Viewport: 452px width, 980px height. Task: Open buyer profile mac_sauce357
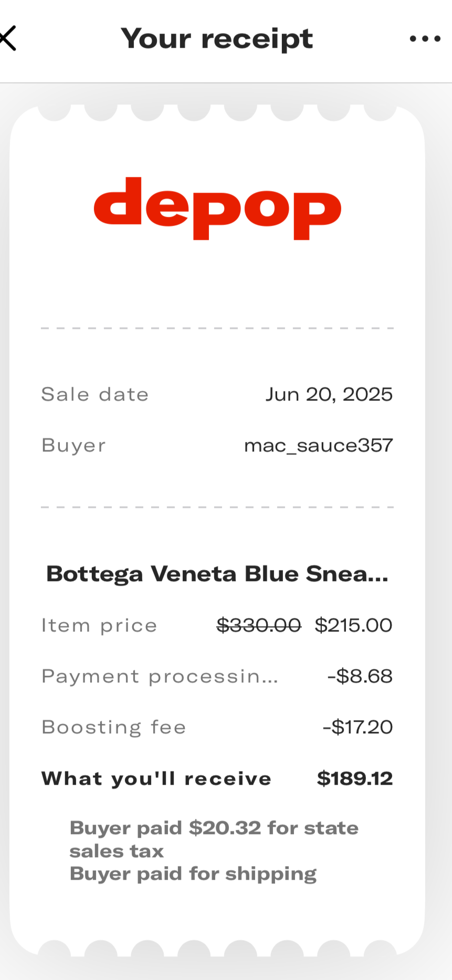[x=318, y=446]
